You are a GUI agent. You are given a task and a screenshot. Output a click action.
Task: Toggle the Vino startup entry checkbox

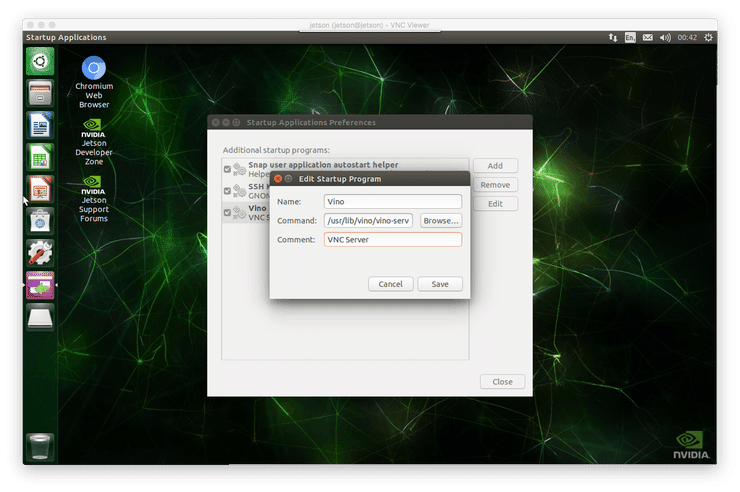(227, 212)
